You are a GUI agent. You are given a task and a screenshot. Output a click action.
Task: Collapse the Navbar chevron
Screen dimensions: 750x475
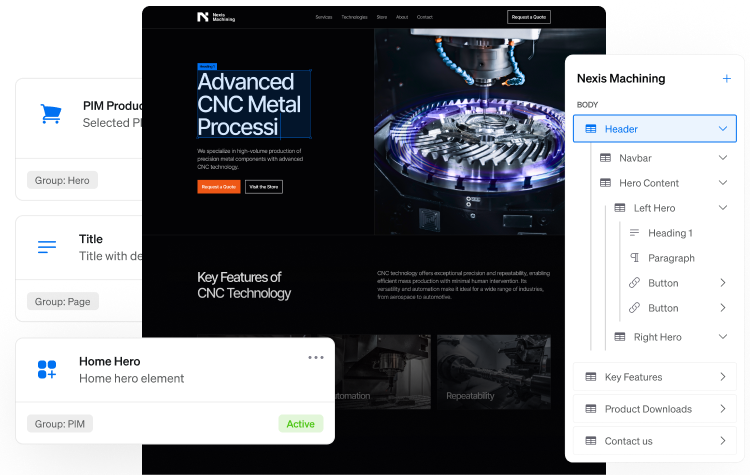[723, 157]
